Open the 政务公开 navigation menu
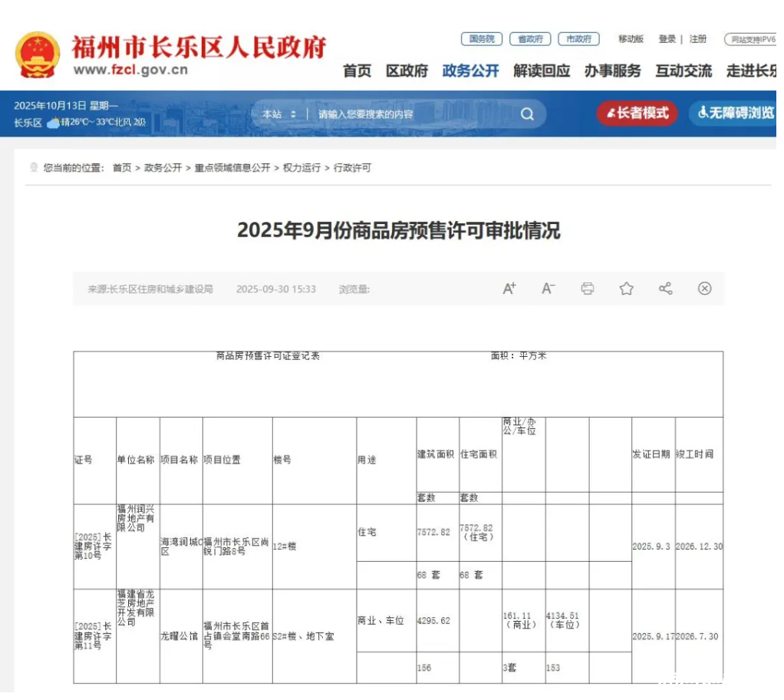Viewport: 784px width, 700px height. tap(470, 71)
